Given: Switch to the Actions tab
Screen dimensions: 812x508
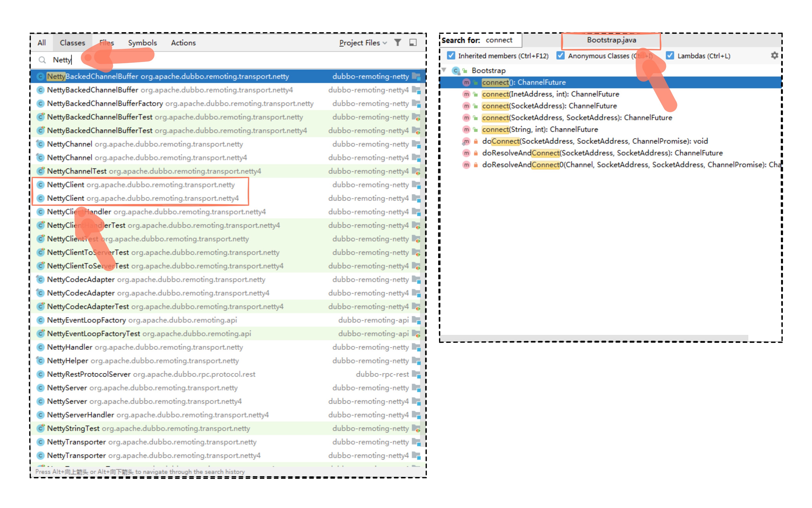Looking at the screenshot, I should tap(183, 43).
